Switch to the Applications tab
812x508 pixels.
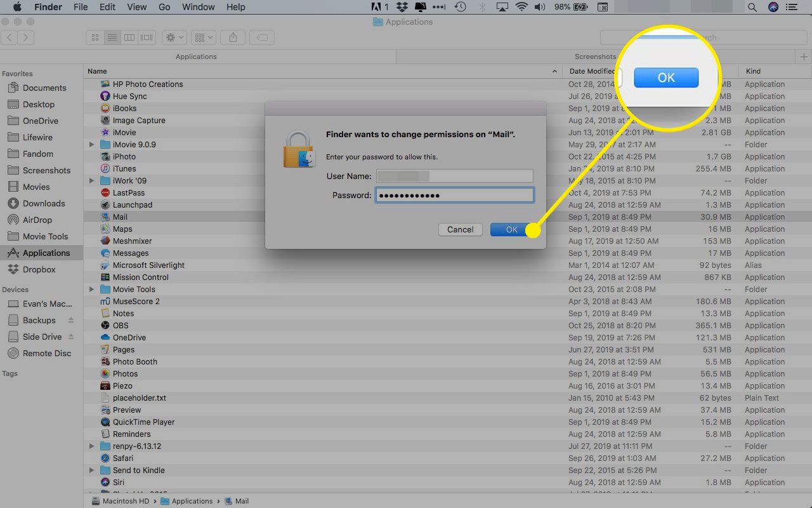point(196,57)
